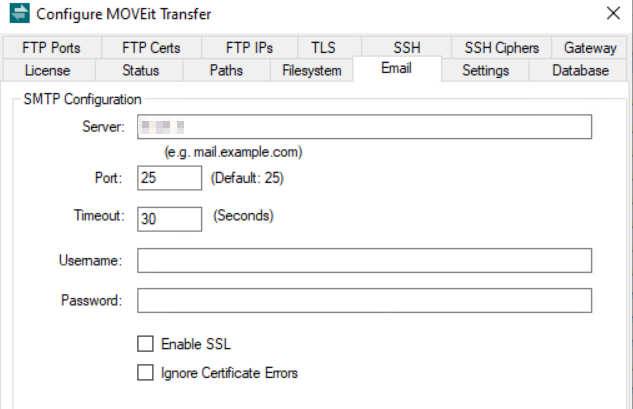Open the Filesystem tab
633x409 pixels.
[x=312, y=70]
